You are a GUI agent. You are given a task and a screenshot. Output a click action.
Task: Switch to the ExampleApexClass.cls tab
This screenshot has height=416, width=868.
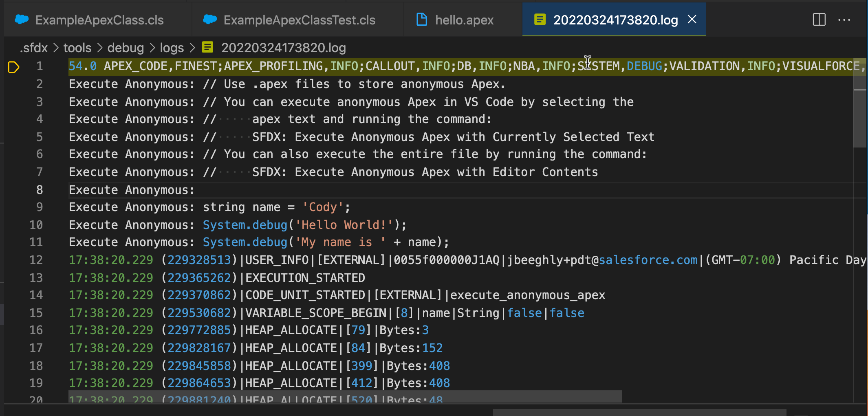click(x=99, y=20)
